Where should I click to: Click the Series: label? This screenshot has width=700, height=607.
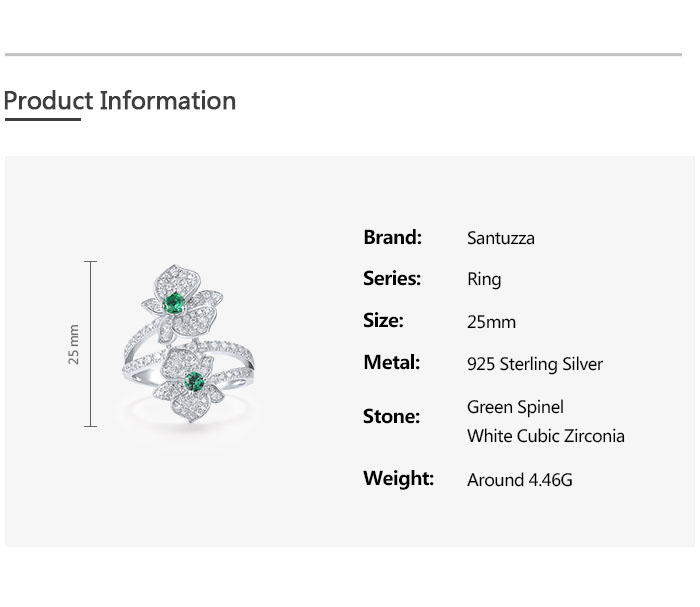coord(391,279)
